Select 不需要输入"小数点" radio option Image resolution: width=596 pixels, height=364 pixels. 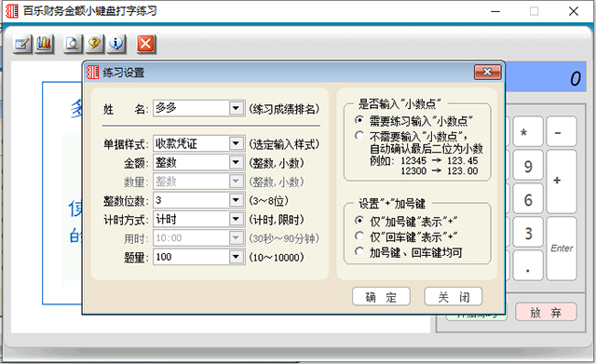pyautogui.click(x=359, y=136)
